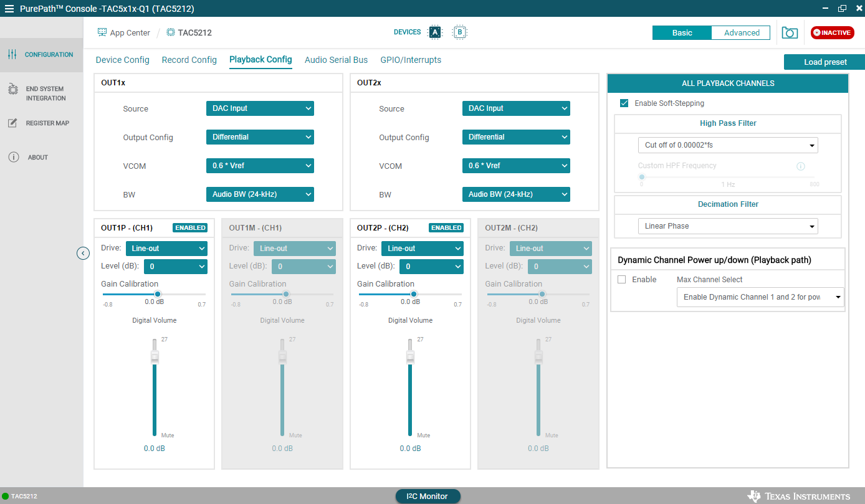Switch to Record Config tab
This screenshot has height=504, width=865.
(189, 60)
